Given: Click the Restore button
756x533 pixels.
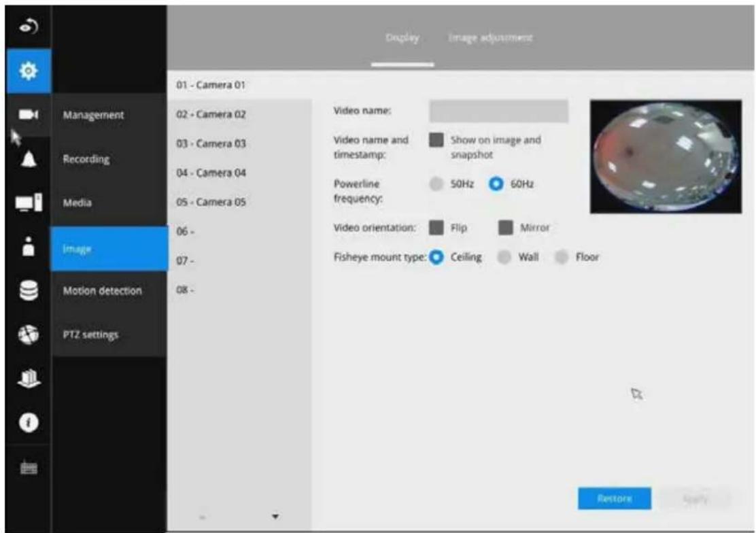Looking at the screenshot, I should 615,498.
